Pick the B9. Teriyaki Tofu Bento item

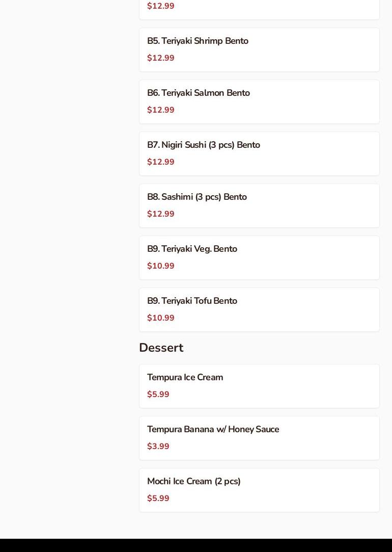(192, 301)
